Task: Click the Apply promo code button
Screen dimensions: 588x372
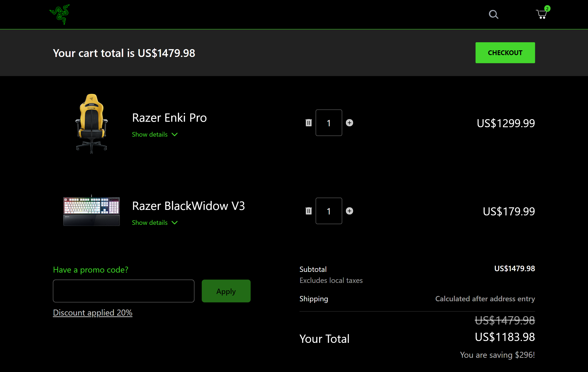Action: point(226,291)
